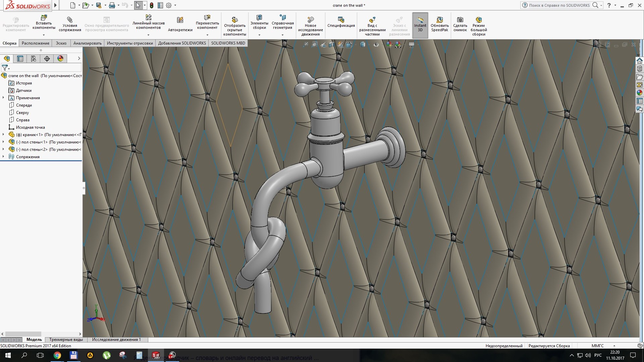This screenshot has height=362, width=644.
Task: Click the Edit Appearance icon
Action: click(389, 45)
